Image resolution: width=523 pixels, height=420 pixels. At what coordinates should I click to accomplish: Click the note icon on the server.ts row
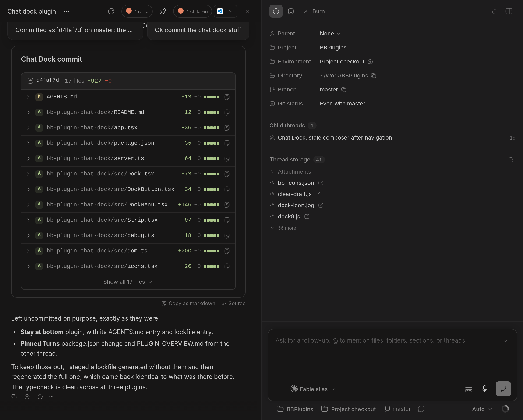pyautogui.click(x=227, y=159)
